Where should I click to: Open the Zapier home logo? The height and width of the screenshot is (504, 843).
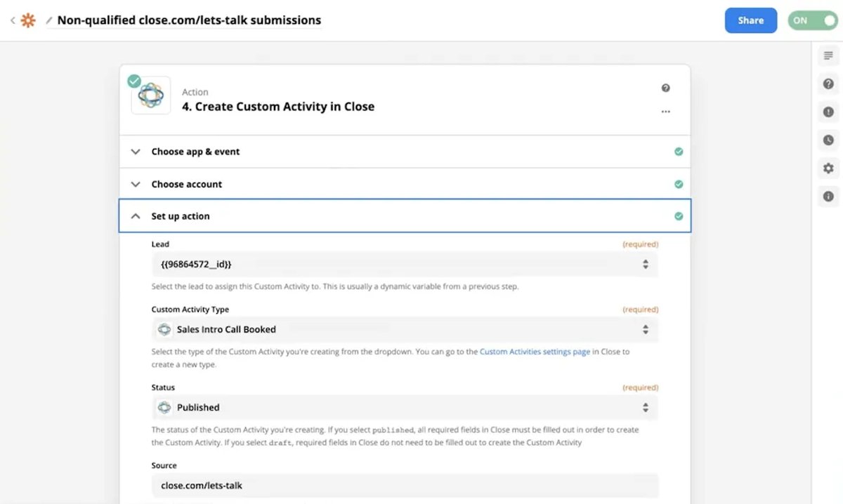pyautogui.click(x=28, y=20)
